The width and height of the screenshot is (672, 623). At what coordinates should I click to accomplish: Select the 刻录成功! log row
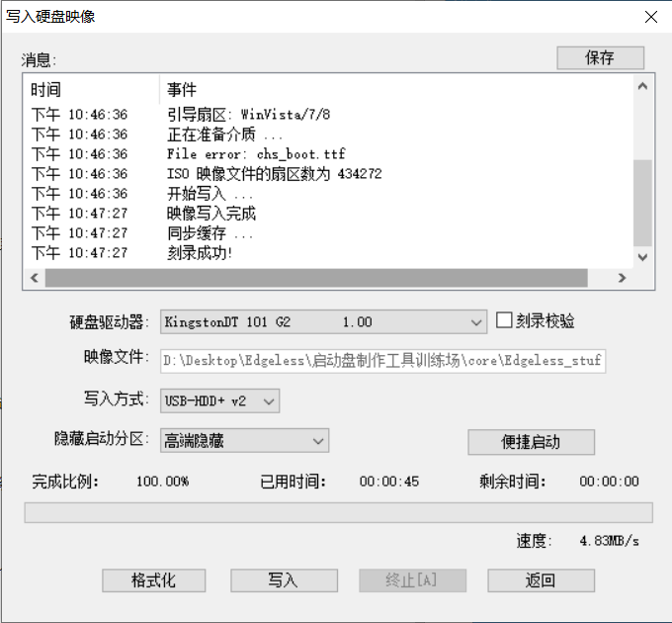pyautogui.click(x=328, y=252)
